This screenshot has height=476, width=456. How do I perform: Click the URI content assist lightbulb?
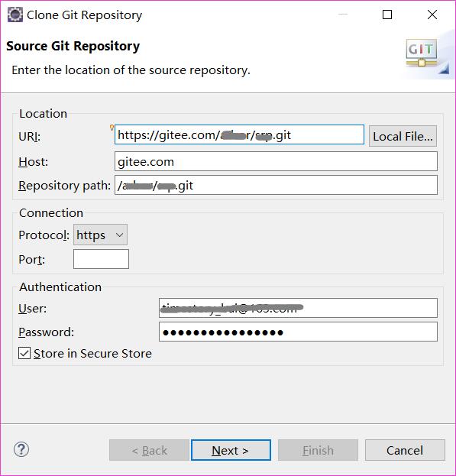tap(112, 127)
